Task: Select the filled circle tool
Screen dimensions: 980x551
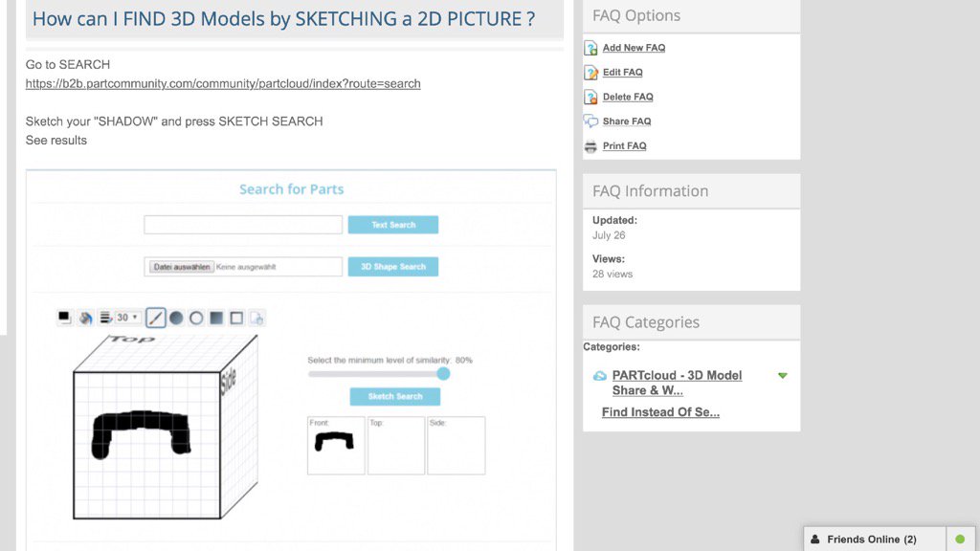Action: tap(176, 318)
